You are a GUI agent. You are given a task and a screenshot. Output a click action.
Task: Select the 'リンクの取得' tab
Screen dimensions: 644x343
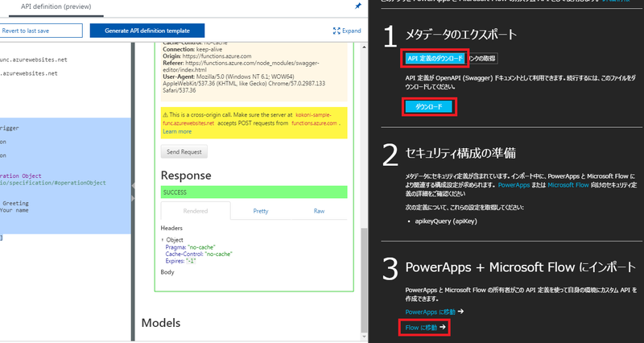click(482, 58)
